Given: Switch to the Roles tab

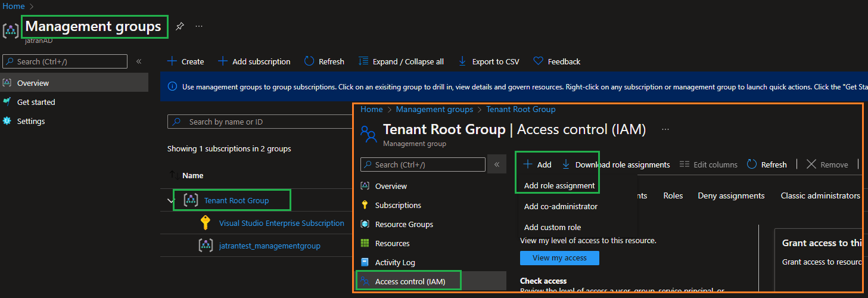Looking at the screenshot, I should click(673, 195).
